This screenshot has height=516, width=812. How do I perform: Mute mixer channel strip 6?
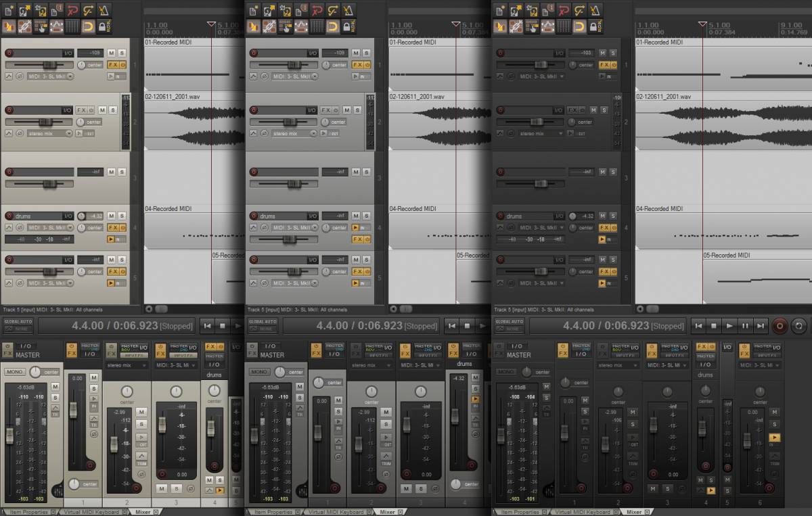(775, 411)
